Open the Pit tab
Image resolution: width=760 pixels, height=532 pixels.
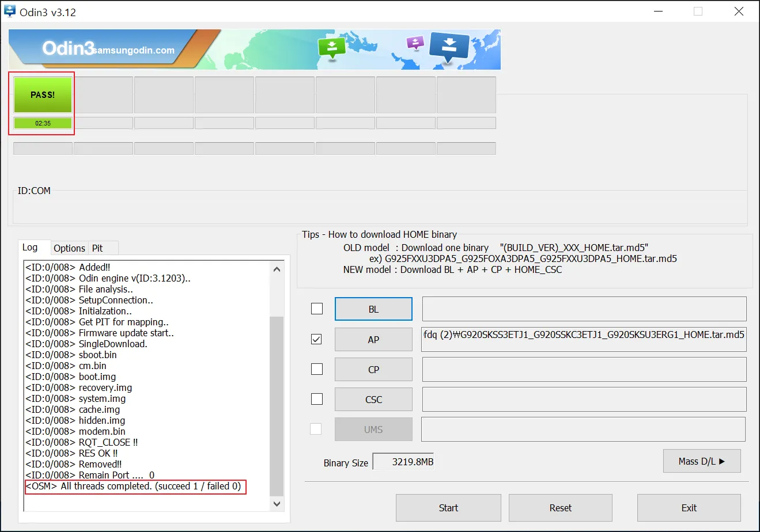[x=97, y=248]
